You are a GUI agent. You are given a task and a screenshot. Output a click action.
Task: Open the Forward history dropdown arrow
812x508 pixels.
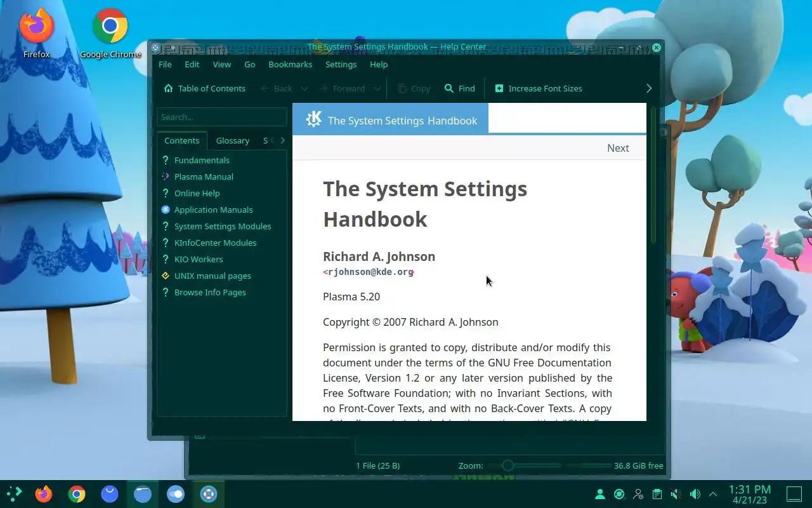(x=377, y=88)
